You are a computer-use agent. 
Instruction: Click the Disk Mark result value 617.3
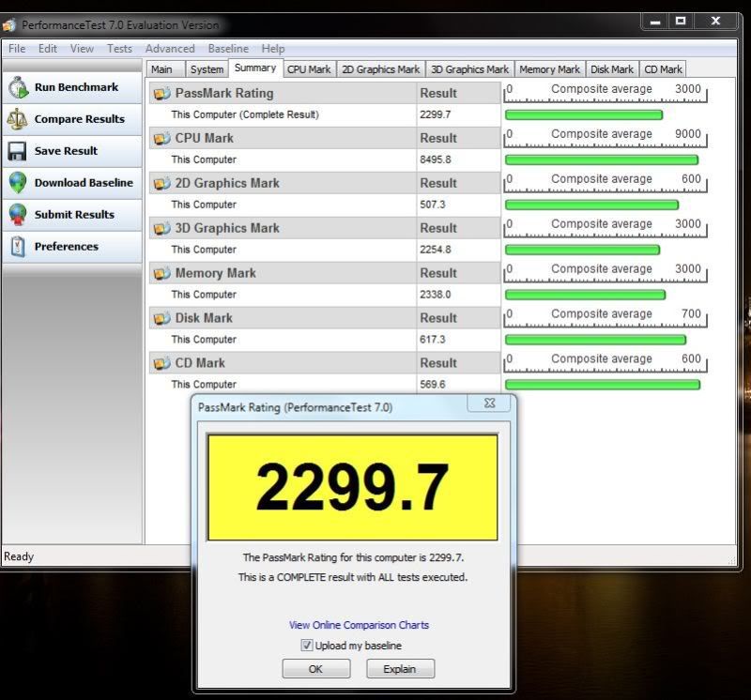tap(433, 340)
